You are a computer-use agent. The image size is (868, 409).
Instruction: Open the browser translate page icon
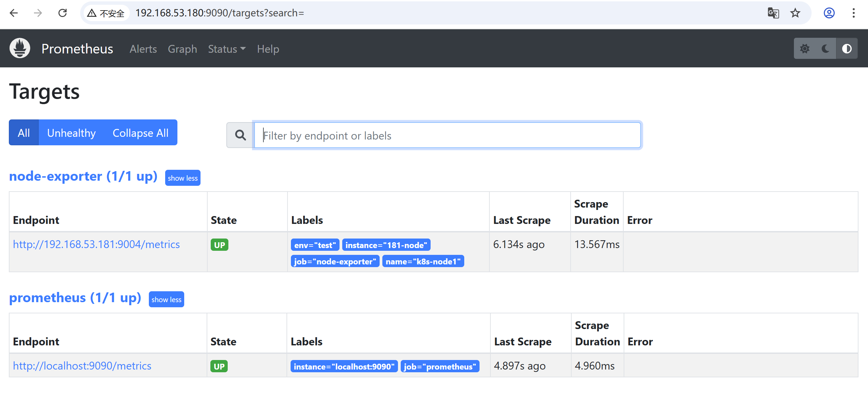[x=773, y=13]
